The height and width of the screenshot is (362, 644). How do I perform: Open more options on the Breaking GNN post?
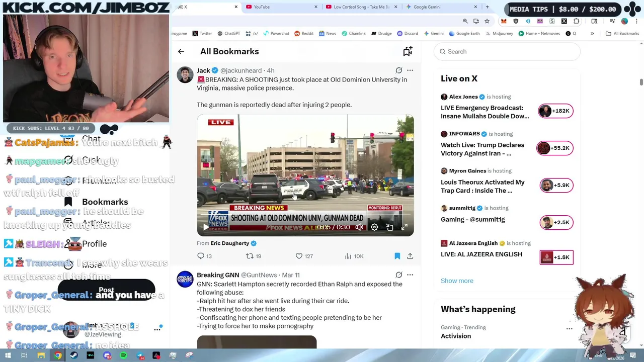point(410,275)
